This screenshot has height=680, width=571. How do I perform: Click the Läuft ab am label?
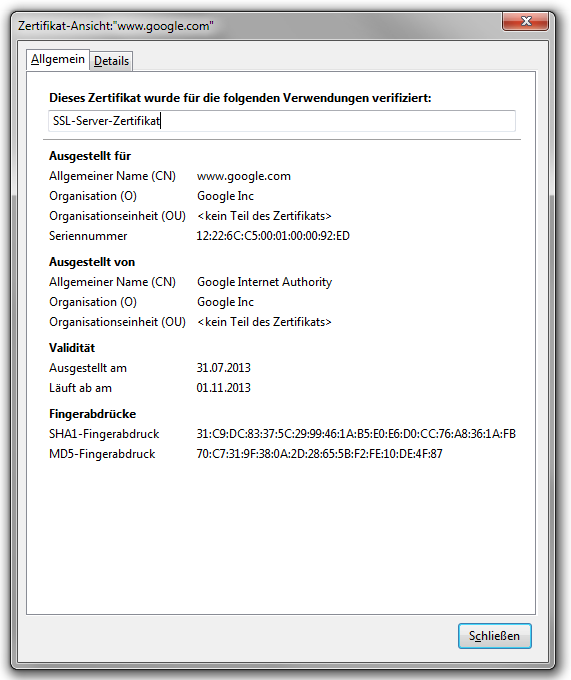(x=80, y=388)
